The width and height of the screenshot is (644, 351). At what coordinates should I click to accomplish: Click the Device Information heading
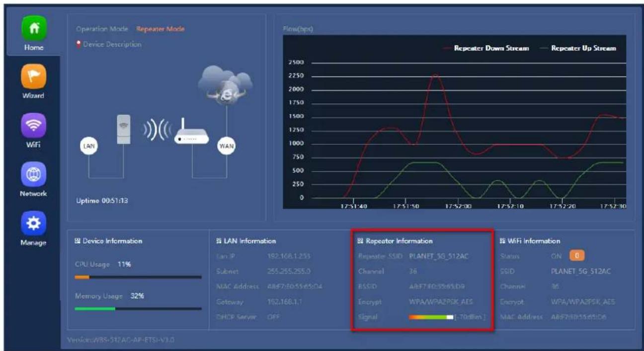(x=111, y=241)
